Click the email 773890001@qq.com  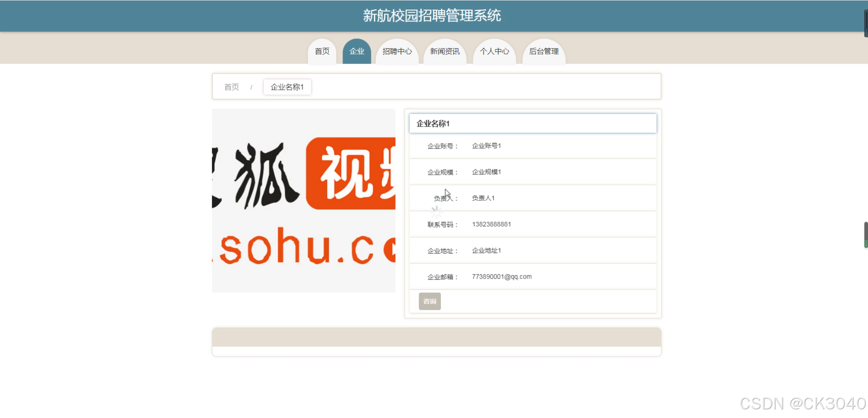(502, 277)
